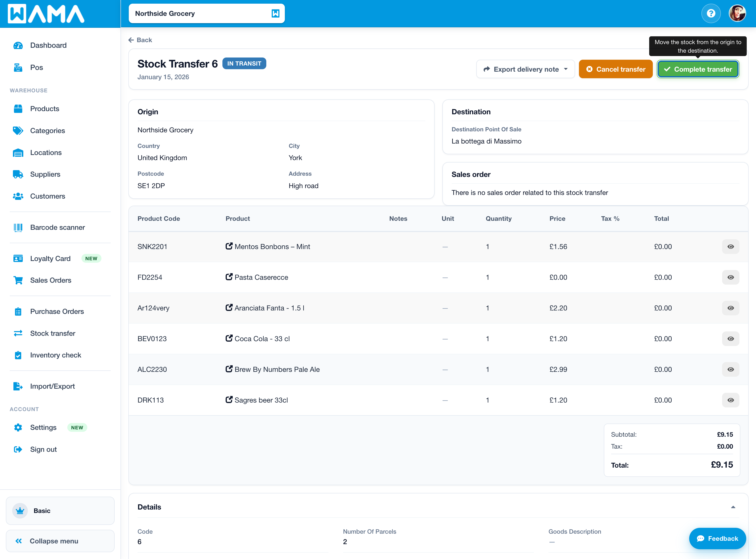Click the Sign out menu label
This screenshot has height=559, width=756.
click(43, 449)
